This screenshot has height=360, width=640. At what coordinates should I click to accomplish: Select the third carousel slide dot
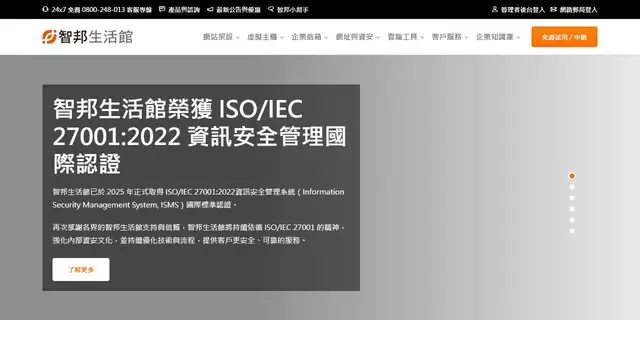[x=572, y=198]
